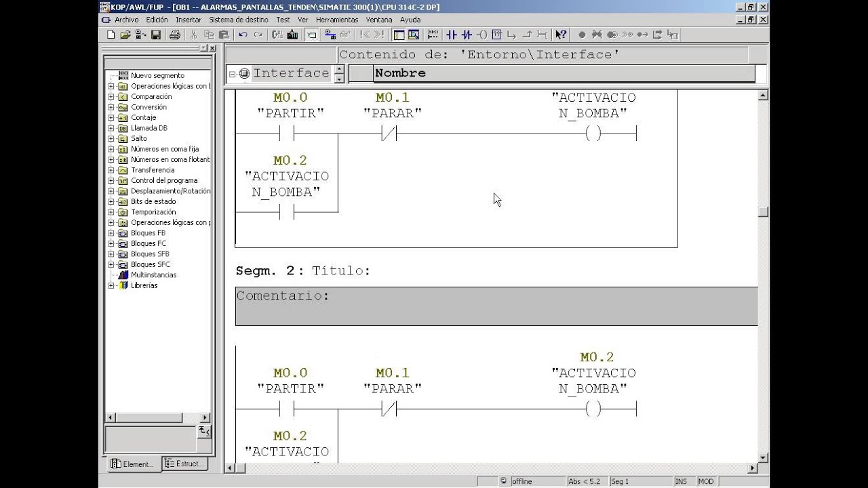Toggle the program elements overview panel icon
This screenshot has height=488, width=868.
point(398,35)
